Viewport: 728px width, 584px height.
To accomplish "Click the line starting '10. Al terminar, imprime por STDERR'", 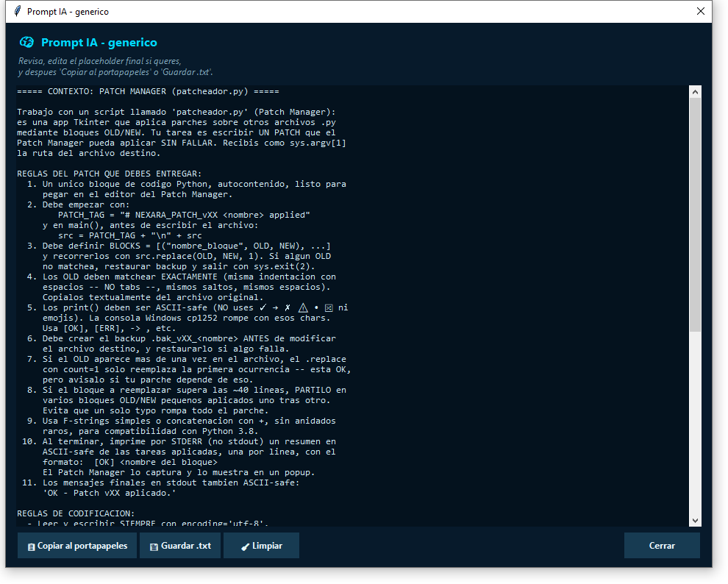I will [x=179, y=441].
